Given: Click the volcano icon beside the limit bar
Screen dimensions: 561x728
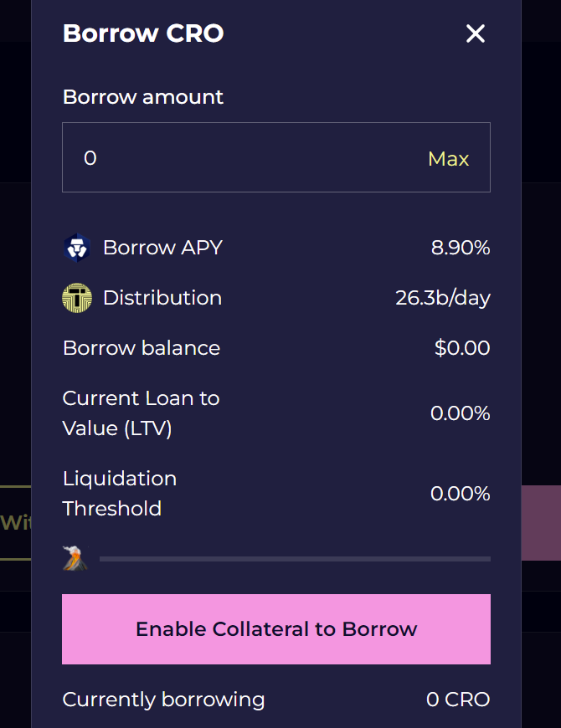Looking at the screenshot, I should point(75,558).
